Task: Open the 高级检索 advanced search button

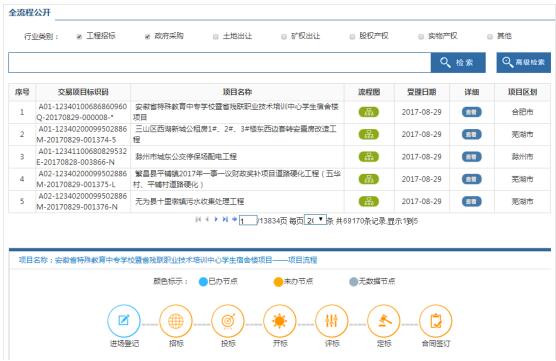Action: click(x=523, y=62)
